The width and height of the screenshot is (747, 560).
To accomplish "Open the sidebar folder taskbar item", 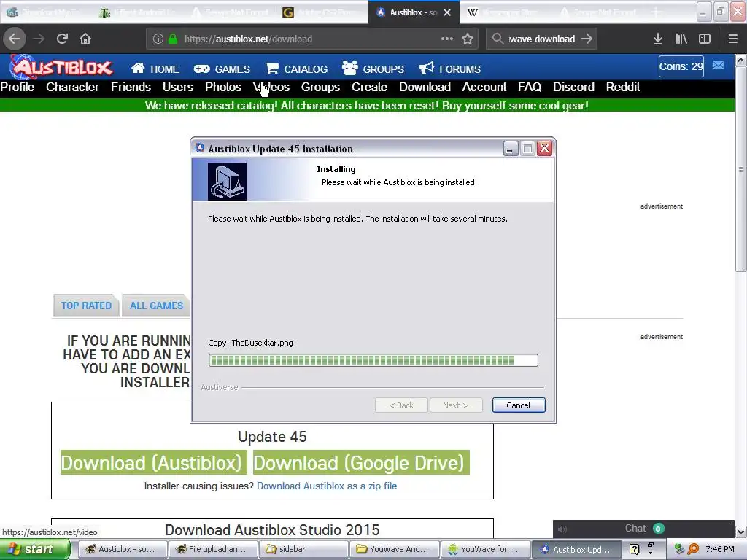I will [303, 549].
